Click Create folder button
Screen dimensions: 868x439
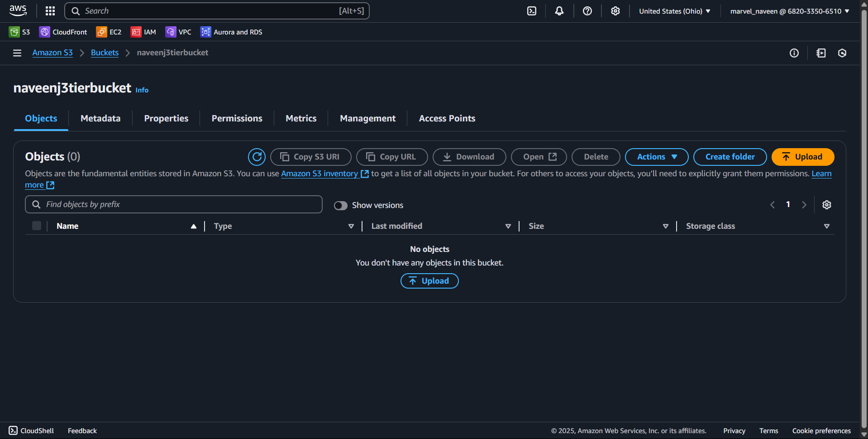tap(730, 157)
